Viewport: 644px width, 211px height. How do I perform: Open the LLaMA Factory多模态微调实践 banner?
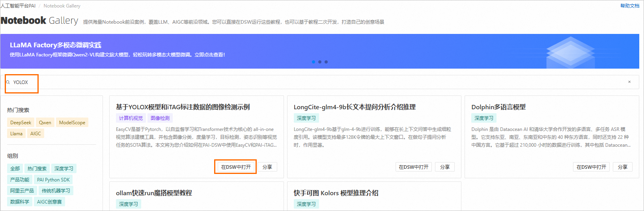click(x=319, y=51)
